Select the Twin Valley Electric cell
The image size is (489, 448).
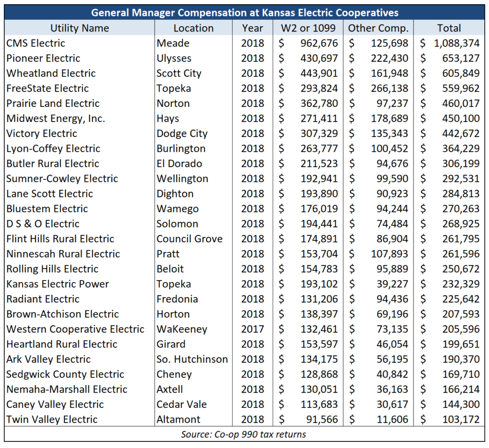point(52,420)
